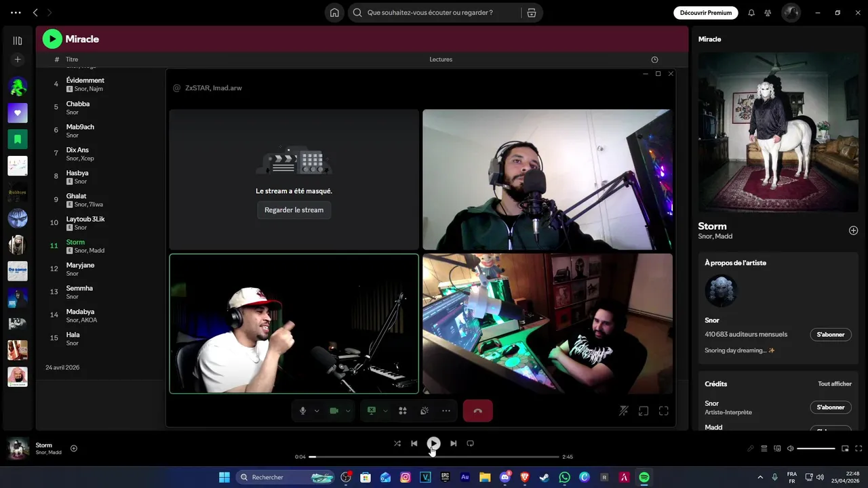868x488 pixels.
Task: Open Spotify mini player
Action: click(845, 449)
